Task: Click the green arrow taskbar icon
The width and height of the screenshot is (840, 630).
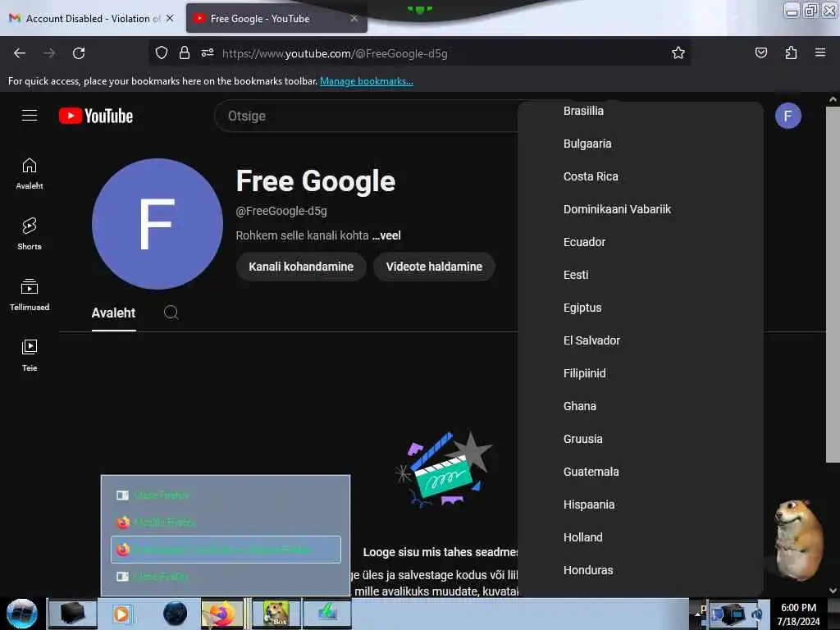Action: (327, 614)
